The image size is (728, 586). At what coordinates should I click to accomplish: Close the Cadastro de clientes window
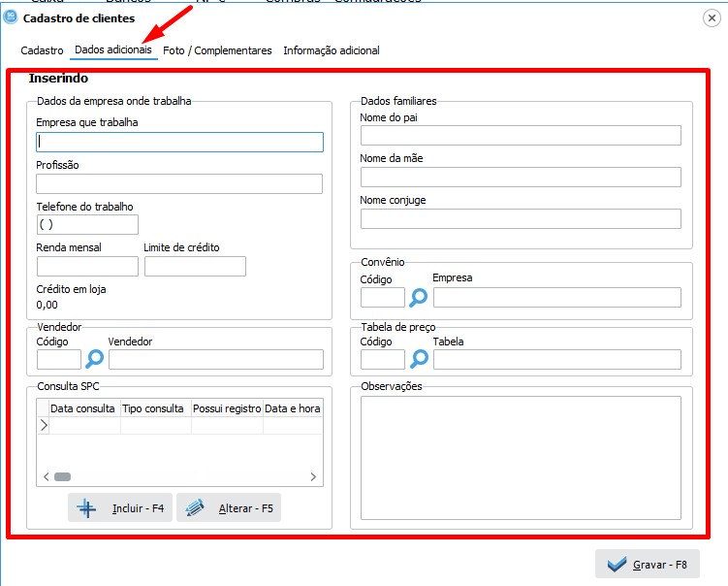pos(711,18)
